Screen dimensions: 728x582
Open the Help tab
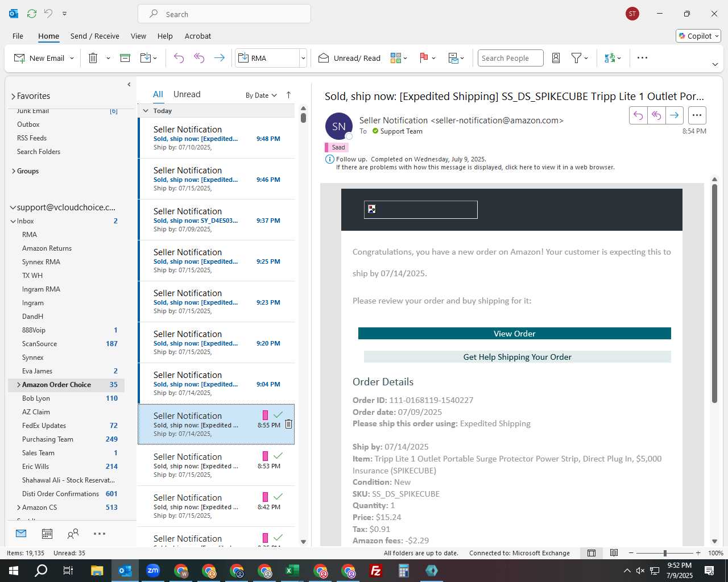pos(165,36)
